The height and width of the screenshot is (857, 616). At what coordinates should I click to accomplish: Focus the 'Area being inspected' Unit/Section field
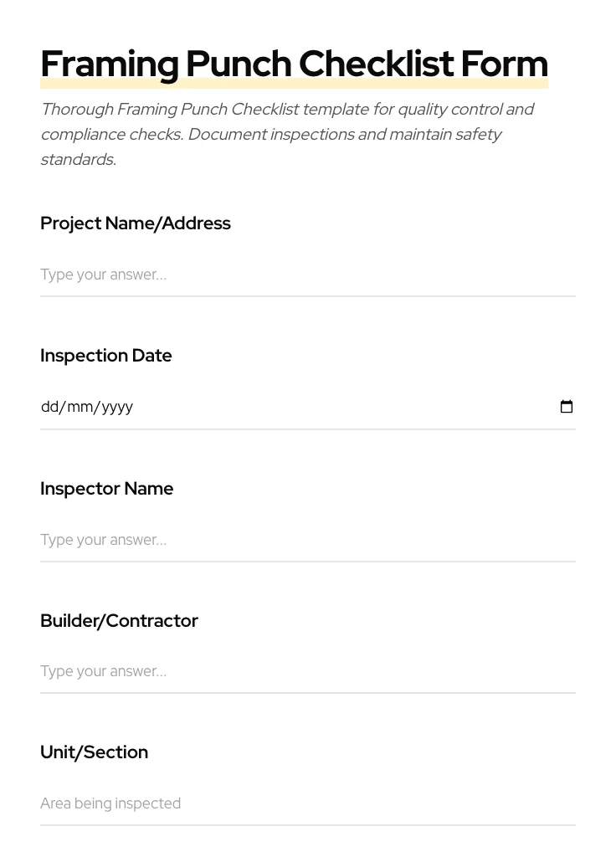[307, 803]
